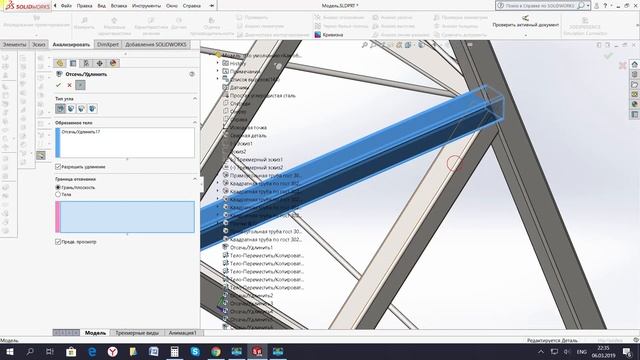
Task: Open help for the Отсечь/Удлинить panel
Action: pyautogui.click(x=192, y=74)
